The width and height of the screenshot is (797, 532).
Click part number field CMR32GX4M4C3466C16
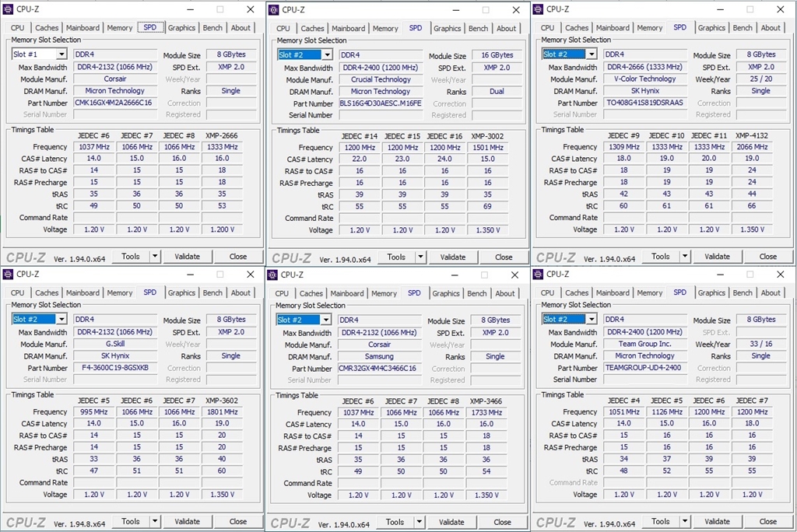pos(379,368)
